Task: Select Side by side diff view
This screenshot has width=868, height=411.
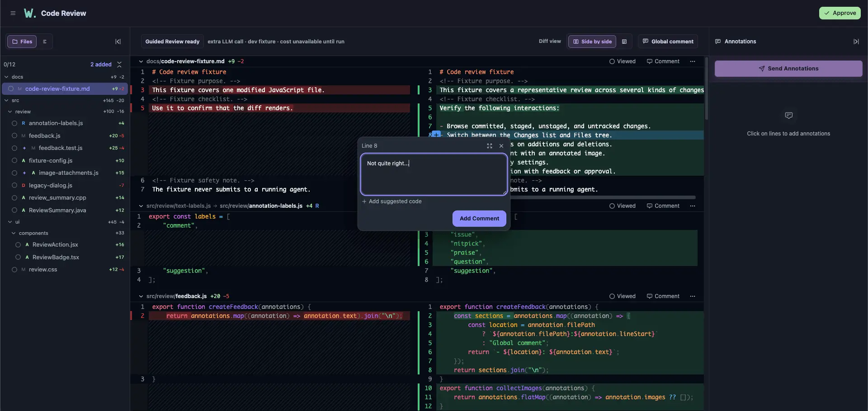Action: (x=592, y=42)
